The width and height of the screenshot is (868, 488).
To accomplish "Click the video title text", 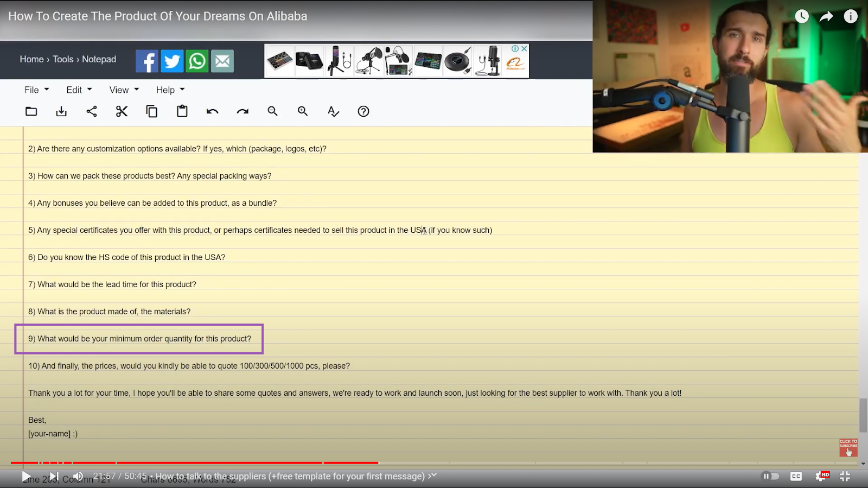I will click(x=157, y=16).
